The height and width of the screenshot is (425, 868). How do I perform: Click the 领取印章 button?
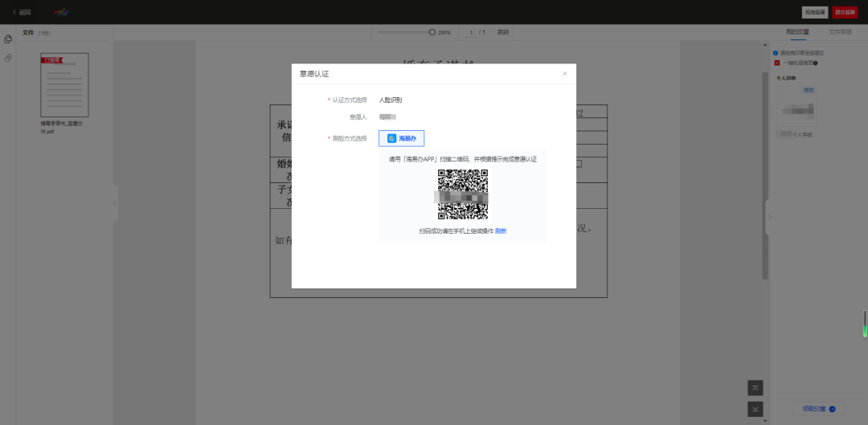pos(819,409)
